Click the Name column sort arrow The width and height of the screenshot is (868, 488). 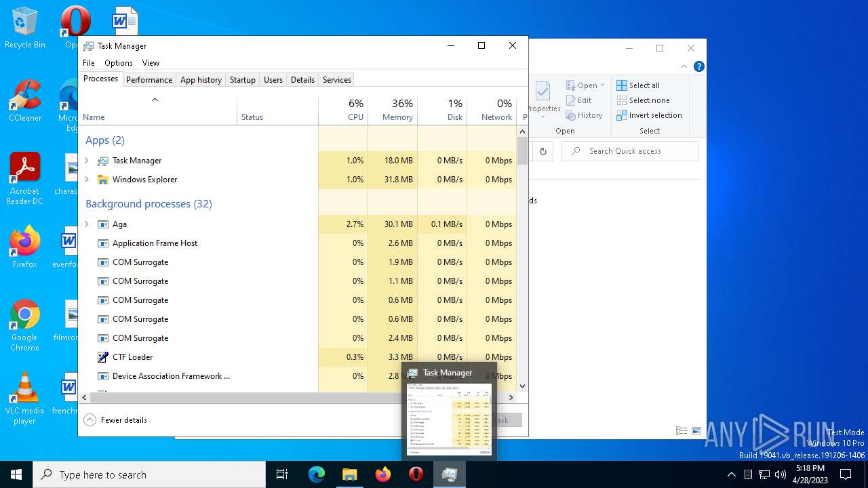click(155, 100)
